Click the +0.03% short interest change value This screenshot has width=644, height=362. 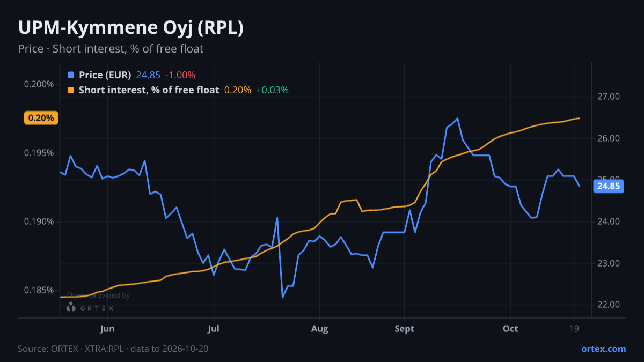click(x=273, y=90)
